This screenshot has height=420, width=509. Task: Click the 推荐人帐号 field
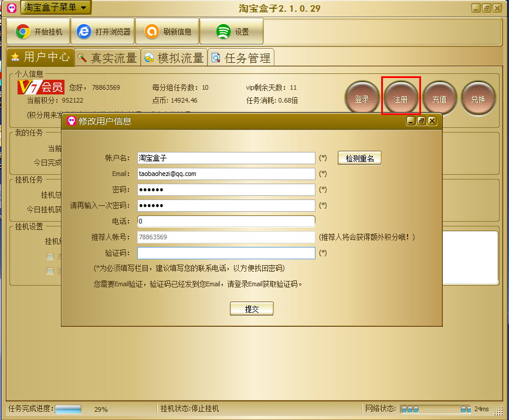226,237
